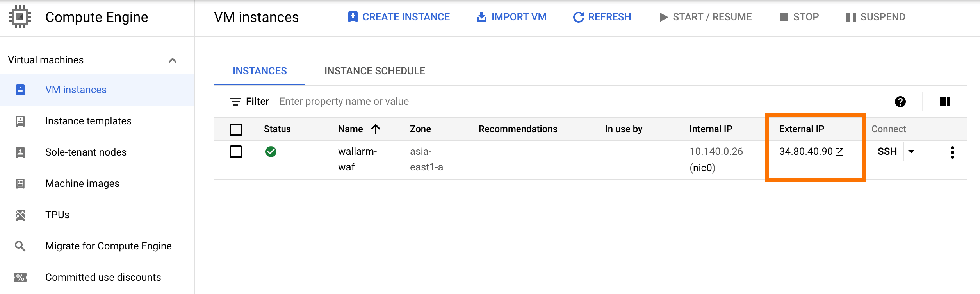Click the Machine images sidebar icon
Screen dimensions: 980x294
[20, 183]
